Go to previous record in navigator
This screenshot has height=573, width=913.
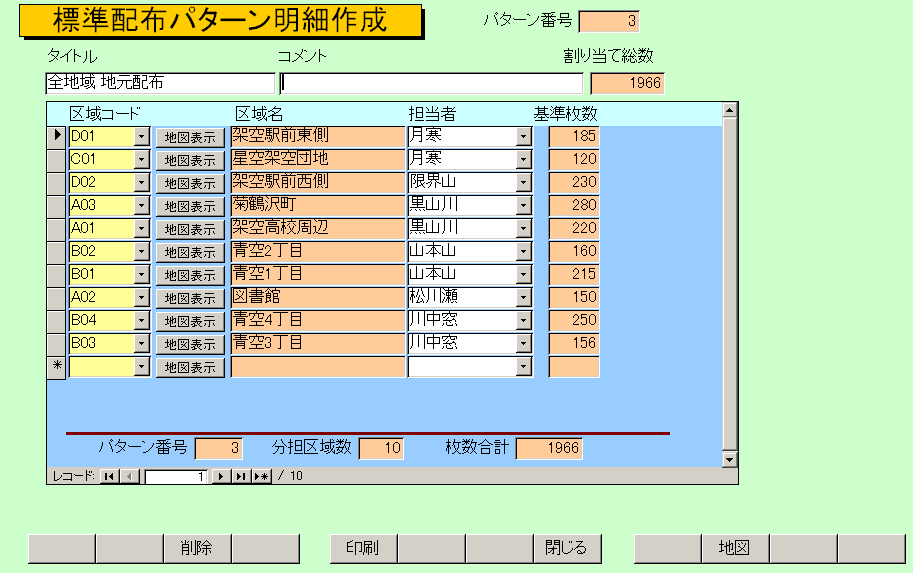[129, 477]
